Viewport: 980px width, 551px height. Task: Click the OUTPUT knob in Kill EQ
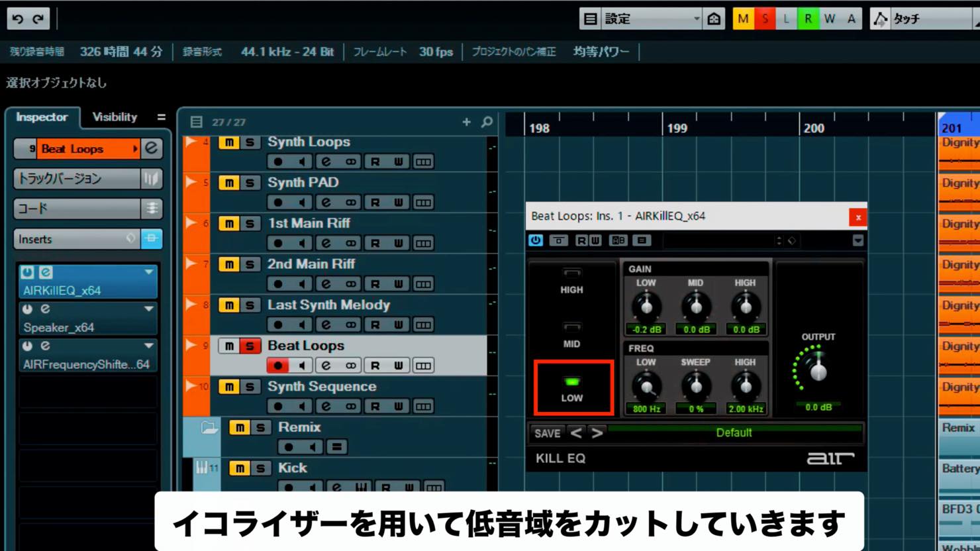click(x=818, y=371)
